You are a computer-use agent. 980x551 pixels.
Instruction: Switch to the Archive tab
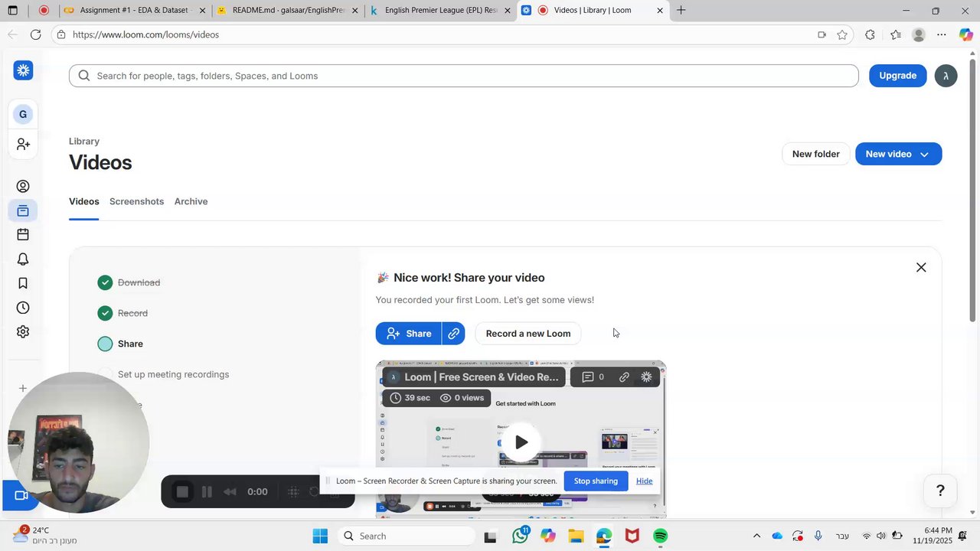[191, 201]
